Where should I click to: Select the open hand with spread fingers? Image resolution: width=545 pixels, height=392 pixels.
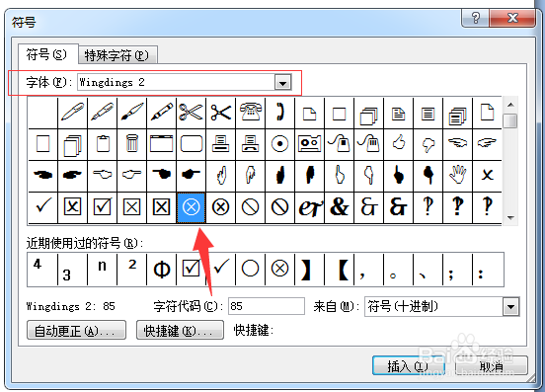click(457, 176)
